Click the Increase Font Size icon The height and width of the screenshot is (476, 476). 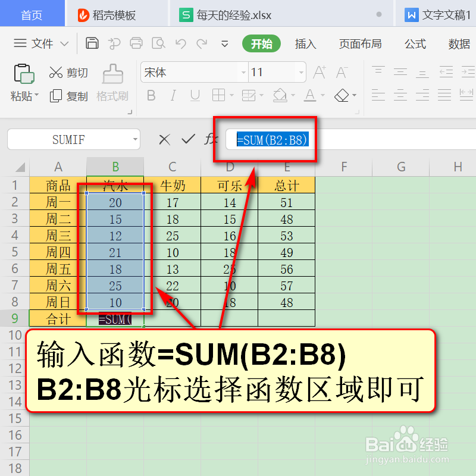point(319,71)
